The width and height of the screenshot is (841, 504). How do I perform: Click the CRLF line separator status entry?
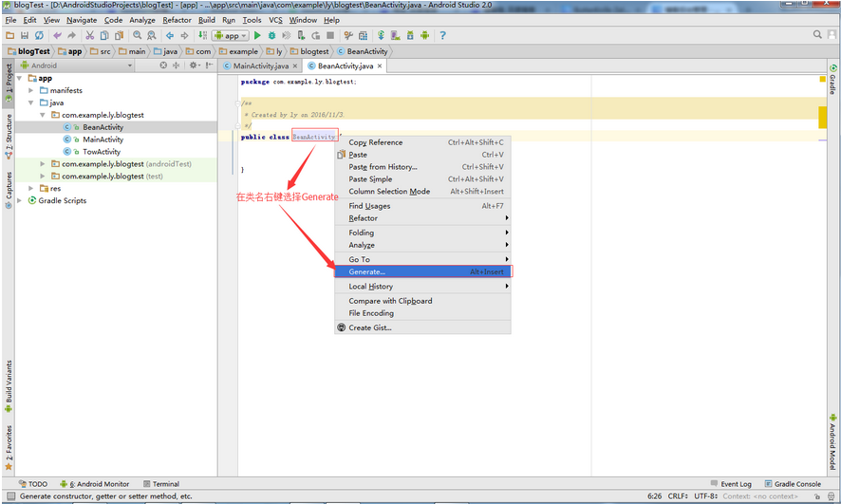(x=678, y=496)
